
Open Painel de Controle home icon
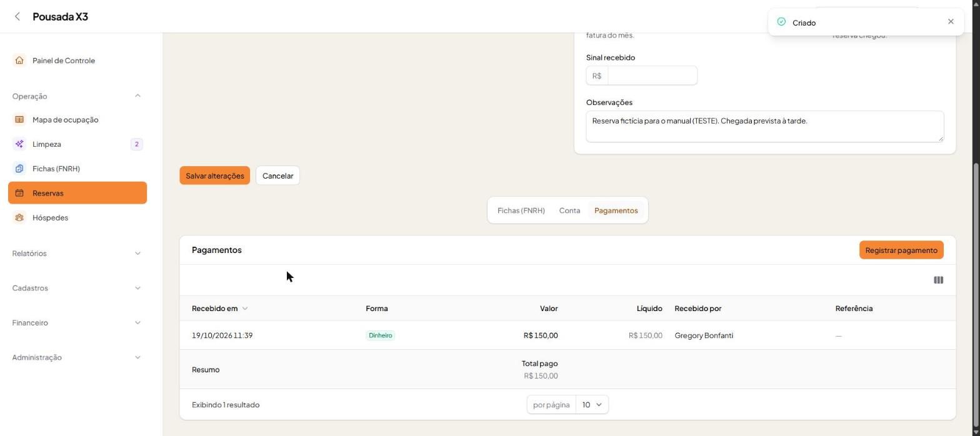click(x=19, y=61)
